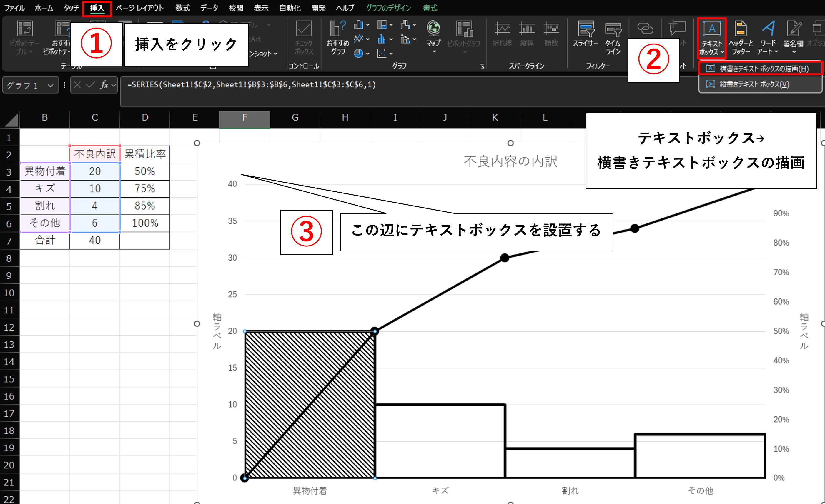Click the link (リンク) icon
Image resolution: width=825 pixels, height=504 pixels.
coord(645,28)
